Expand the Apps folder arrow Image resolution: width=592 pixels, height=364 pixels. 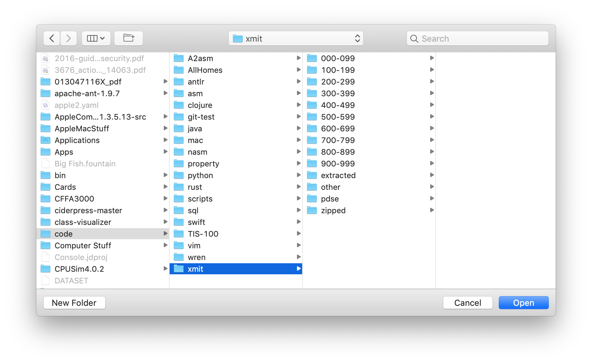[x=165, y=151]
